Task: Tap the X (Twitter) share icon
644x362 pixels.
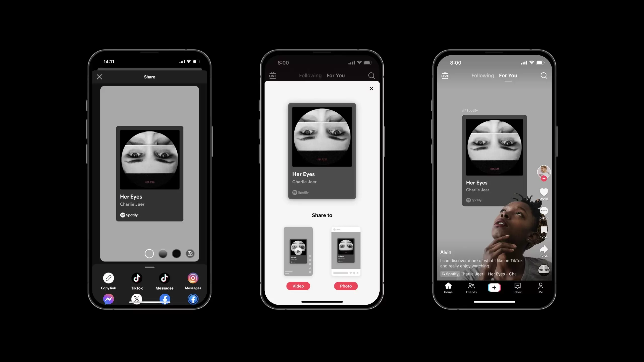Action: pos(137,299)
